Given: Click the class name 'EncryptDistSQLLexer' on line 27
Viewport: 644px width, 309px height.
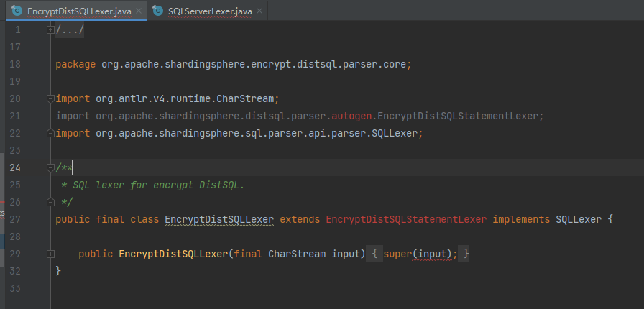Looking at the screenshot, I should [x=219, y=219].
